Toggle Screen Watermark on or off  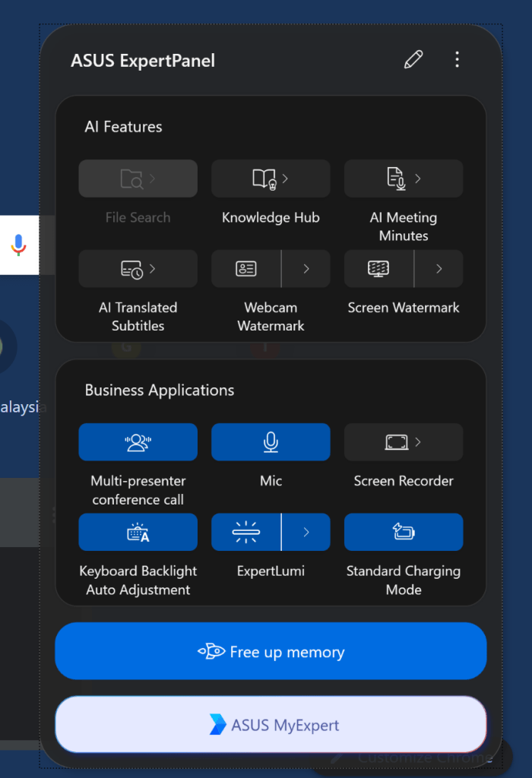tap(378, 268)
